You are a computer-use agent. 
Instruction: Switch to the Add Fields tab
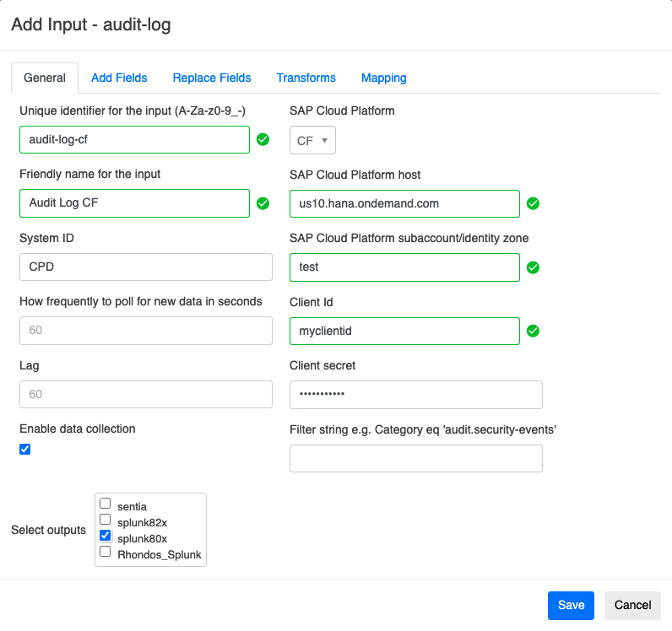pos(119,78)
